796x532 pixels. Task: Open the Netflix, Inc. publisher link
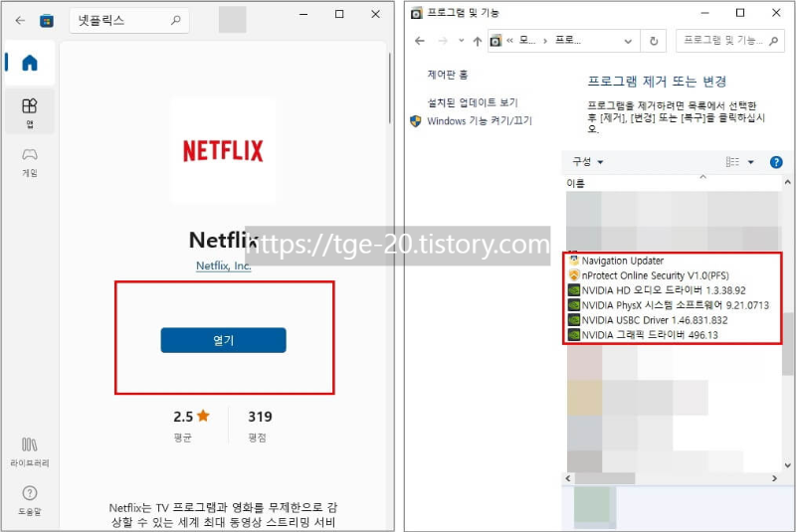(x=223, y=266)
